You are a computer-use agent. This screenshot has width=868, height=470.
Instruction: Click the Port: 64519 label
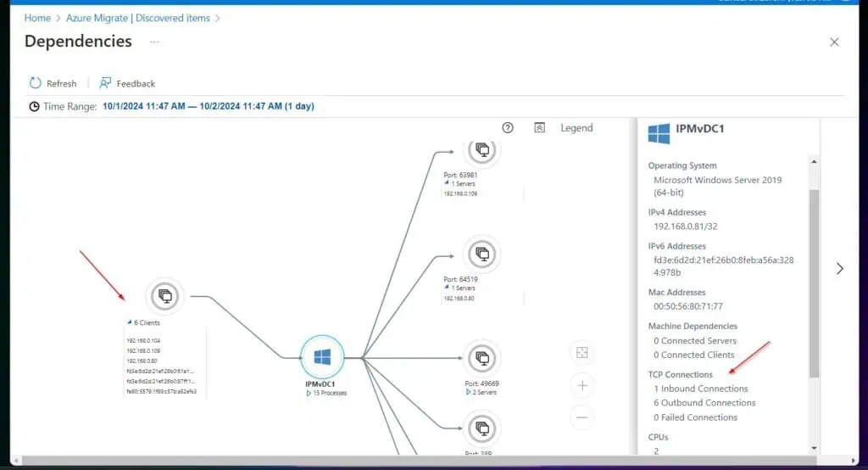point(460,279)
